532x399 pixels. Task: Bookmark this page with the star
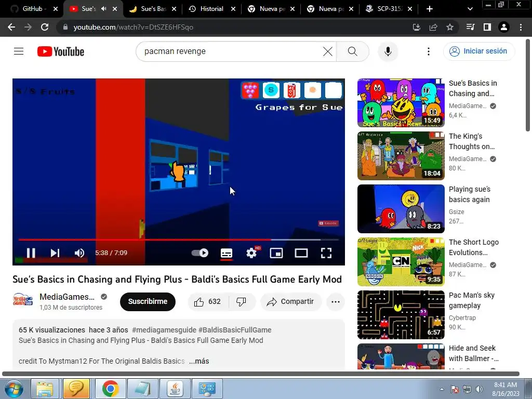[450, 27]
